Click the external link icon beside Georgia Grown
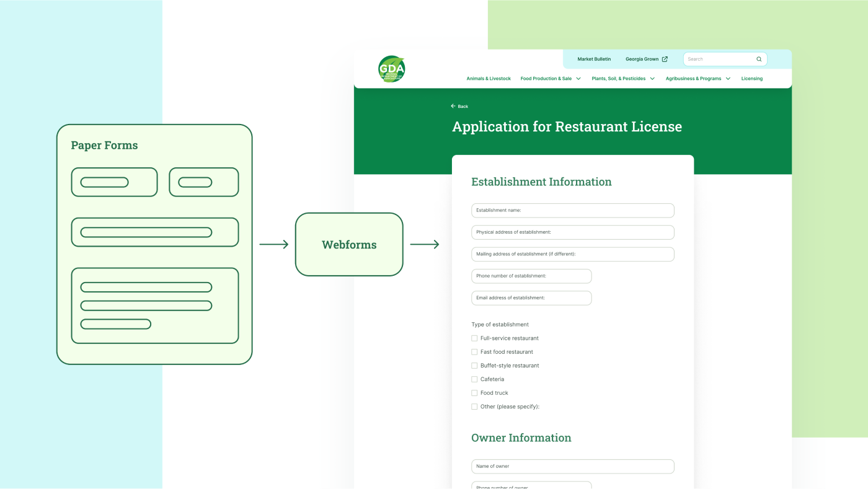Viewport: 868px width, 489px height. point(664,58)
